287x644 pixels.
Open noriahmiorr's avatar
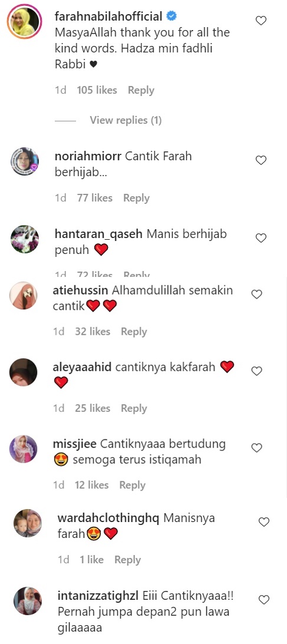[24, 161]
